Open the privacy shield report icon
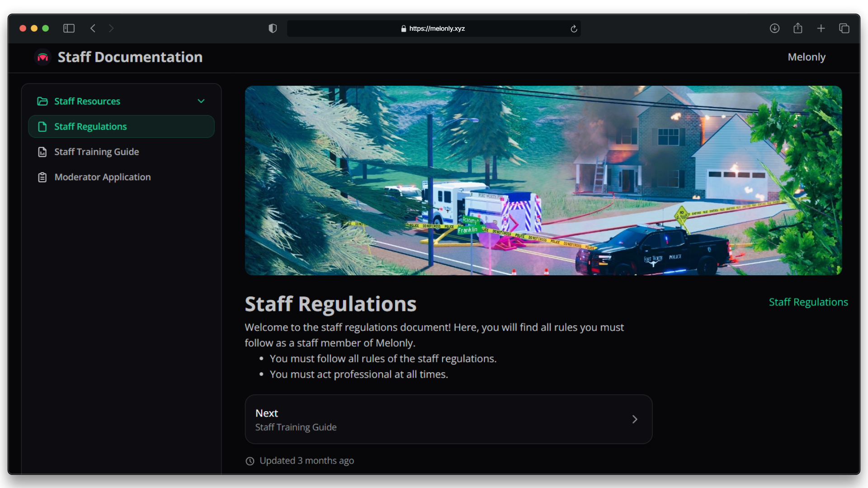 273,28
